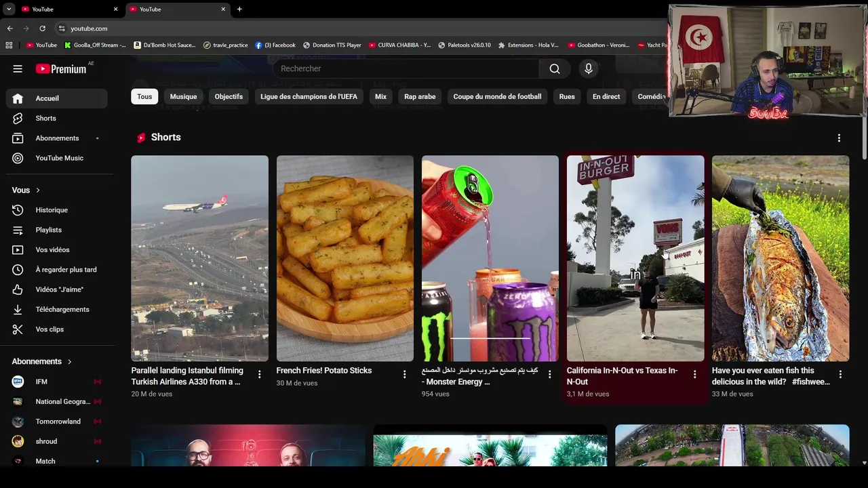The height and width of the screenshot is (488, 868).
Task: Open options for the In-N-Out short
Action: 694,374
